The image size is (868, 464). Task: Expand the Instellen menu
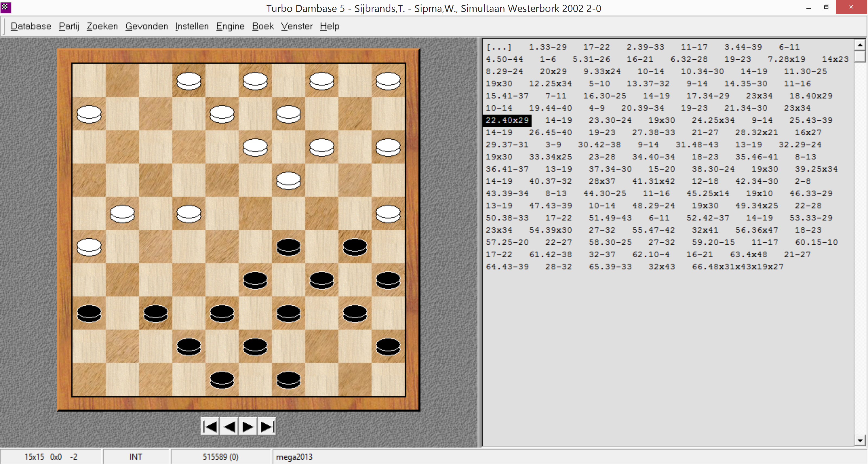(x=192, y=26)
